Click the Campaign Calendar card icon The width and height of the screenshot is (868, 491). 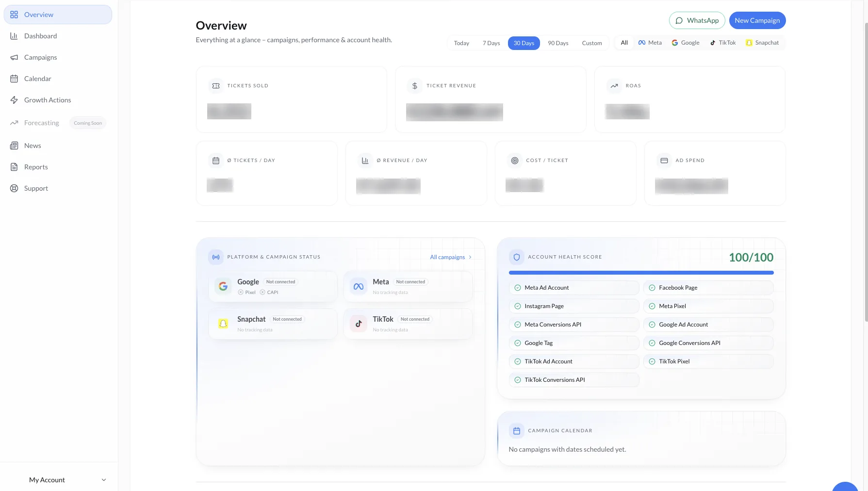pos(517,431)
